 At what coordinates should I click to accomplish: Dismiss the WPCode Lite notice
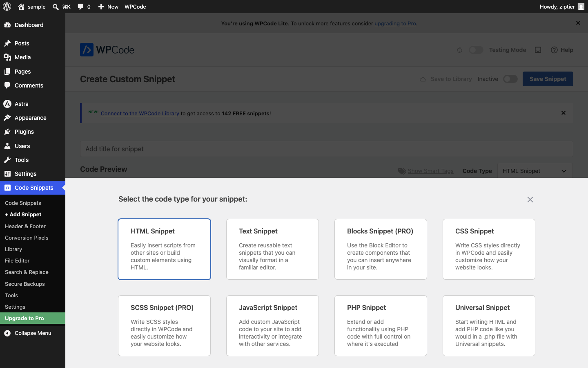(578, 23)
